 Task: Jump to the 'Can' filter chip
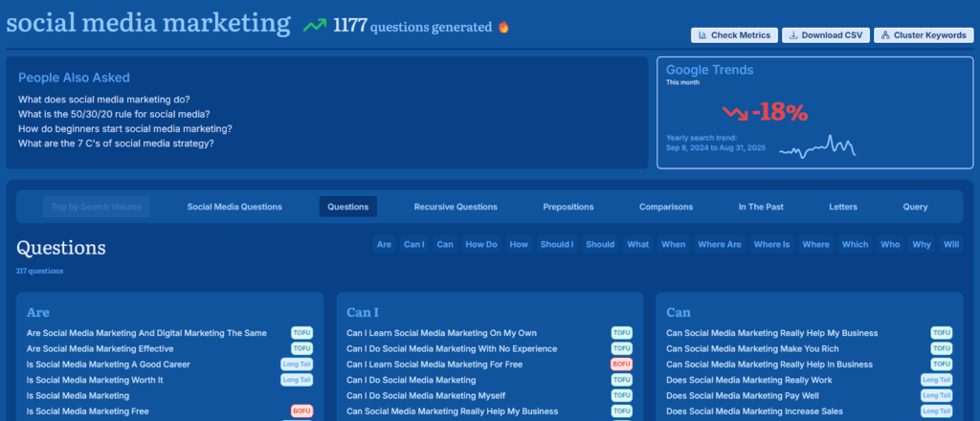click(x=445, y=244)
